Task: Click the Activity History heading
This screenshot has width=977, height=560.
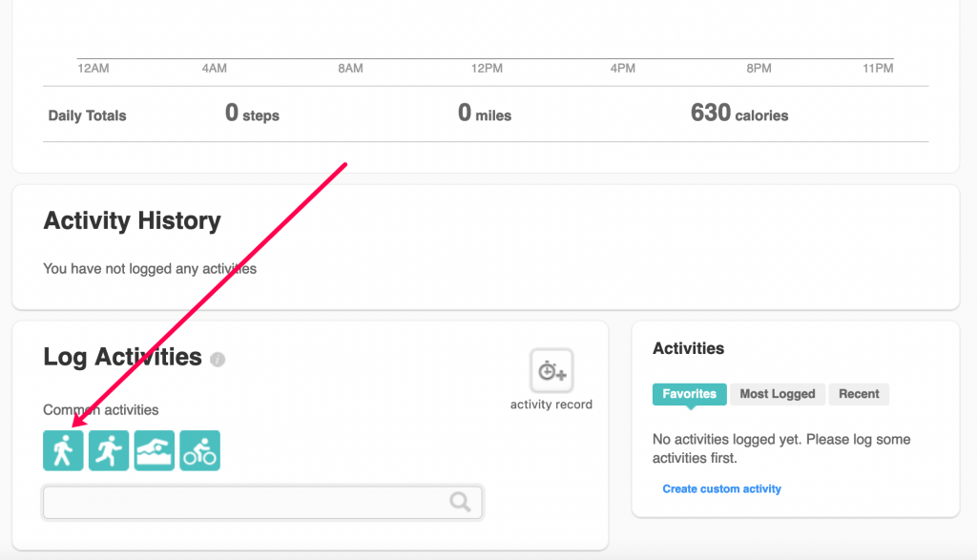Action: [132, 220]
